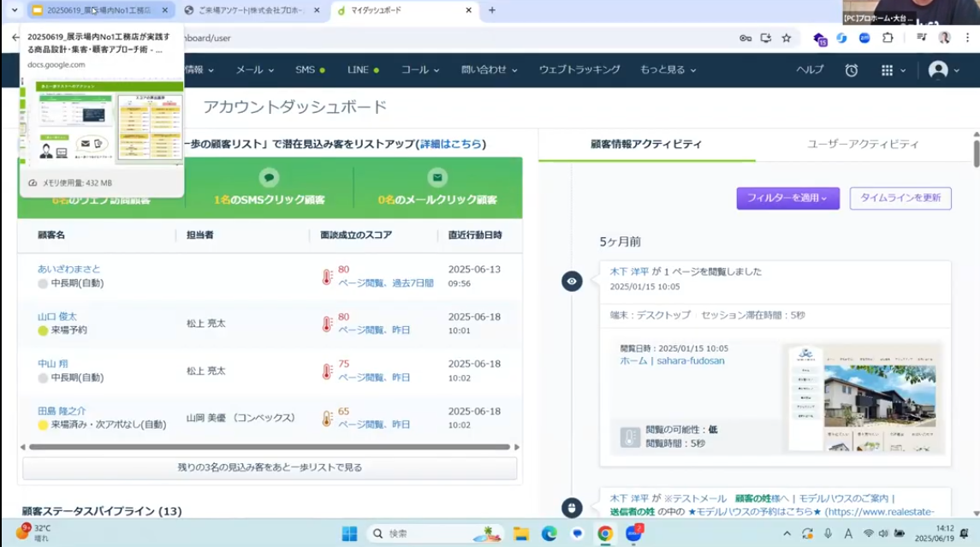The width and height of the screenshot is (980, 547).
Task: Open Microsoft Edge from taskbar
Action: point(549,533)
